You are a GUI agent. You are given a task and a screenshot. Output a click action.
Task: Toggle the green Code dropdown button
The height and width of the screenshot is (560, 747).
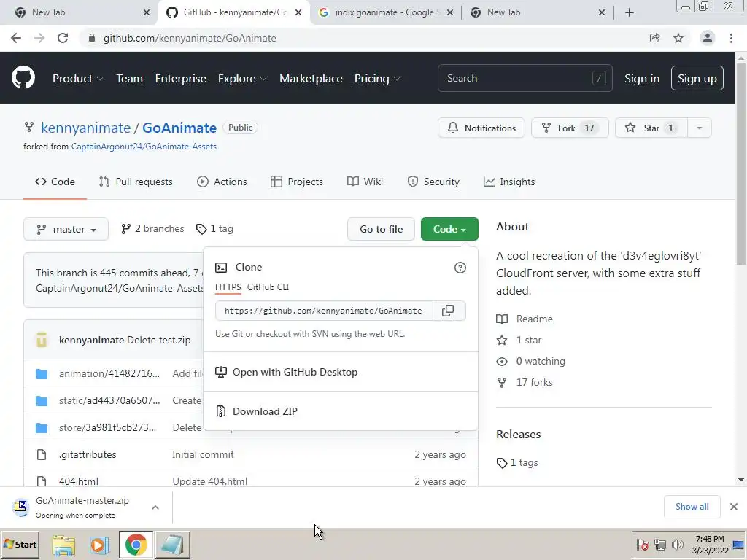449,229
